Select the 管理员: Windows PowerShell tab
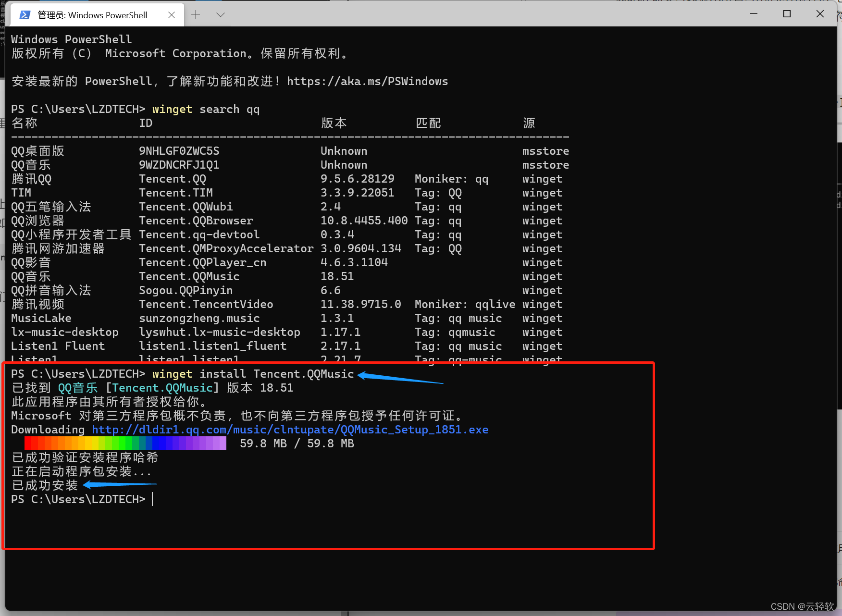 [x=98, y=15]
